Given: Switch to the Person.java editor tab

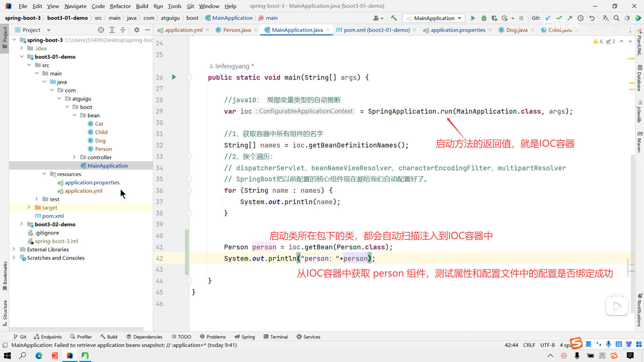Looking at the screenshot, I should coord(236,30).
